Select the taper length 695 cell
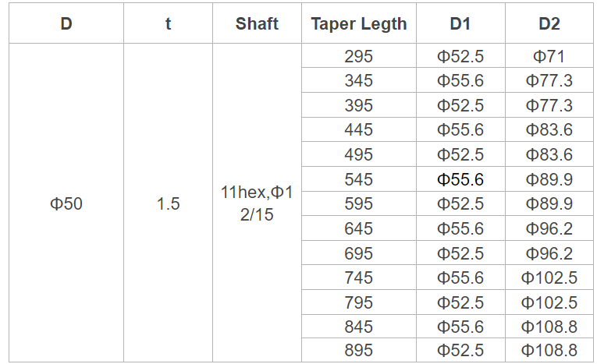 pos(359,254)
